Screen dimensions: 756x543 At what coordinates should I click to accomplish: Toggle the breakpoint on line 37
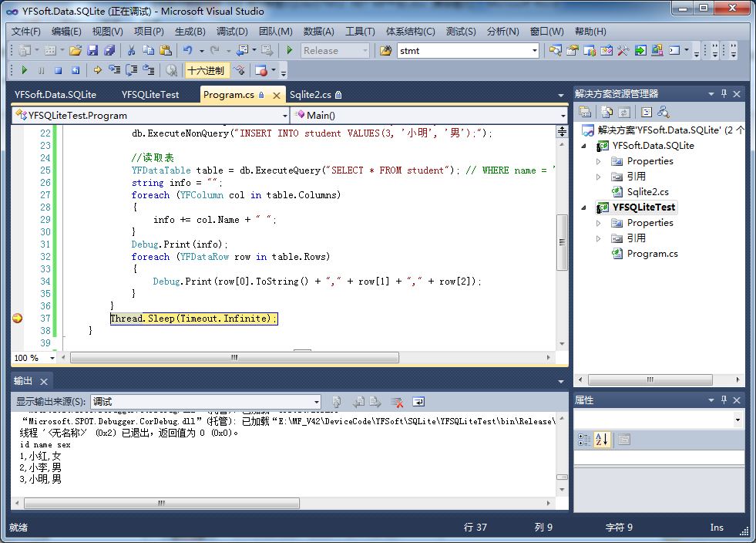click(x=17, y=318)
